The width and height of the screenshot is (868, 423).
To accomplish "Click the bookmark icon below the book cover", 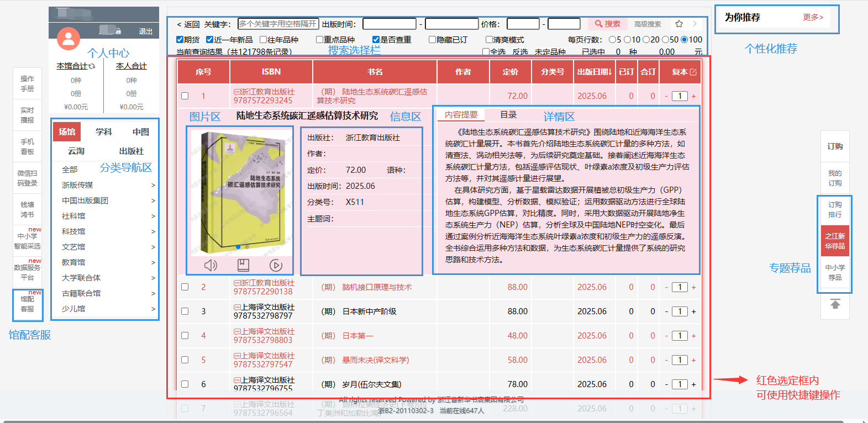I will point(243,266).
